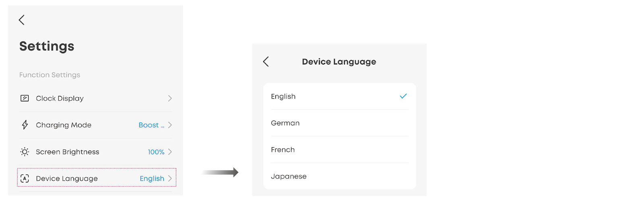Click the Charging Mode lightning bolt icon
The image size is (644, 204).
coord(25,125)
